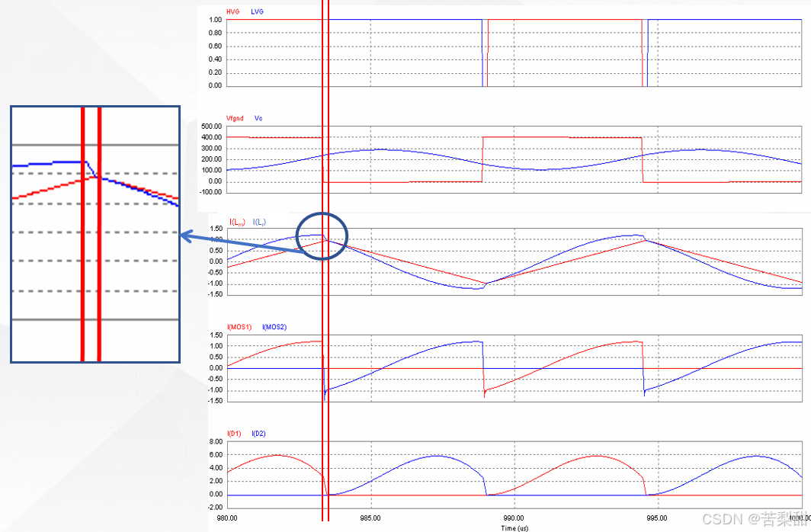Viewport: 811px width, 532px height.
Task: Click the -100.00 value on Vfgnd axis
Action: (x=210, y=192)
